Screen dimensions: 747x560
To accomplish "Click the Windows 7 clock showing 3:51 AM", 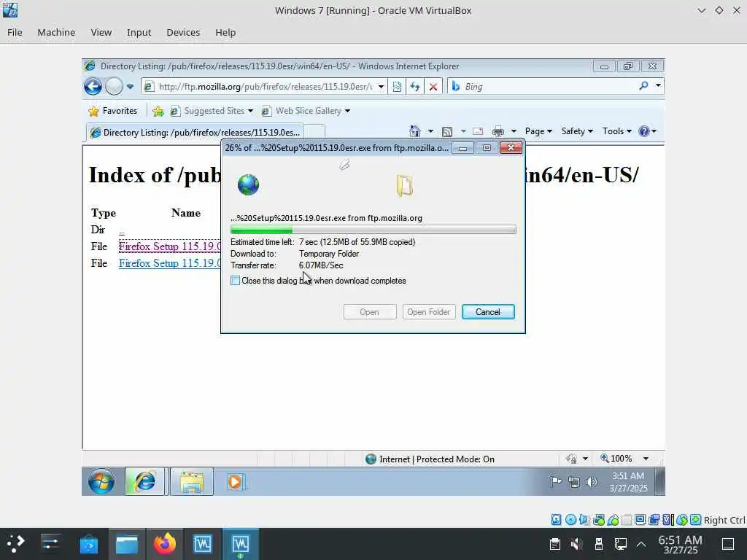I will click(628, 481).
